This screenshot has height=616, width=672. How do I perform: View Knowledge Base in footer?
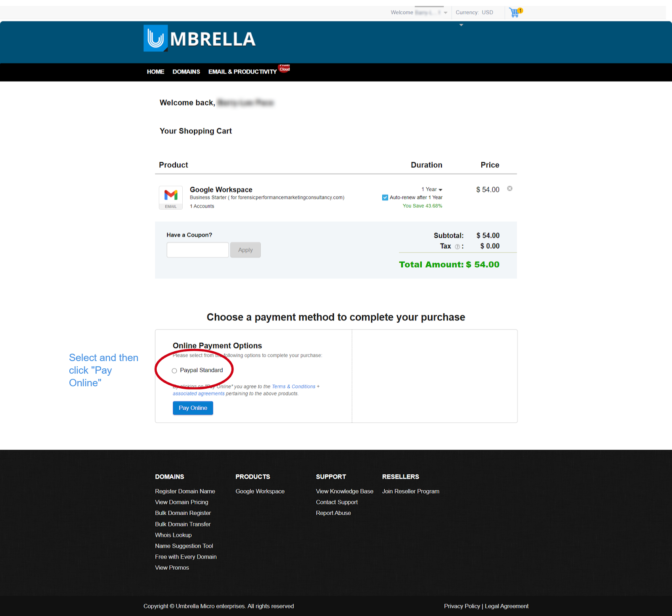coord(344,491)
